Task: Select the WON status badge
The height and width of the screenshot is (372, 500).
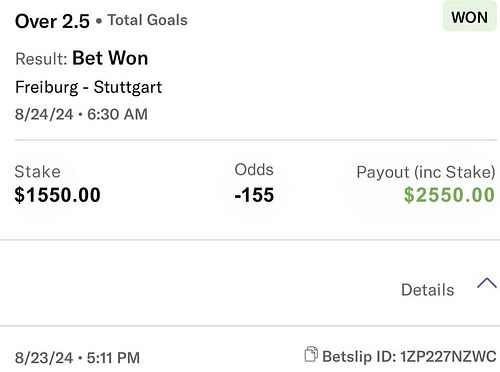Action: (x=469, y=17)
